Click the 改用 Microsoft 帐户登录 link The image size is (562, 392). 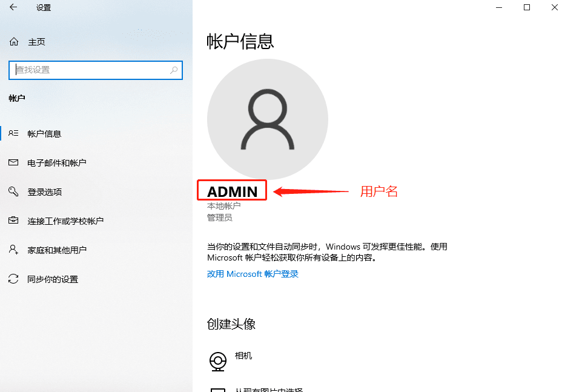253,274
